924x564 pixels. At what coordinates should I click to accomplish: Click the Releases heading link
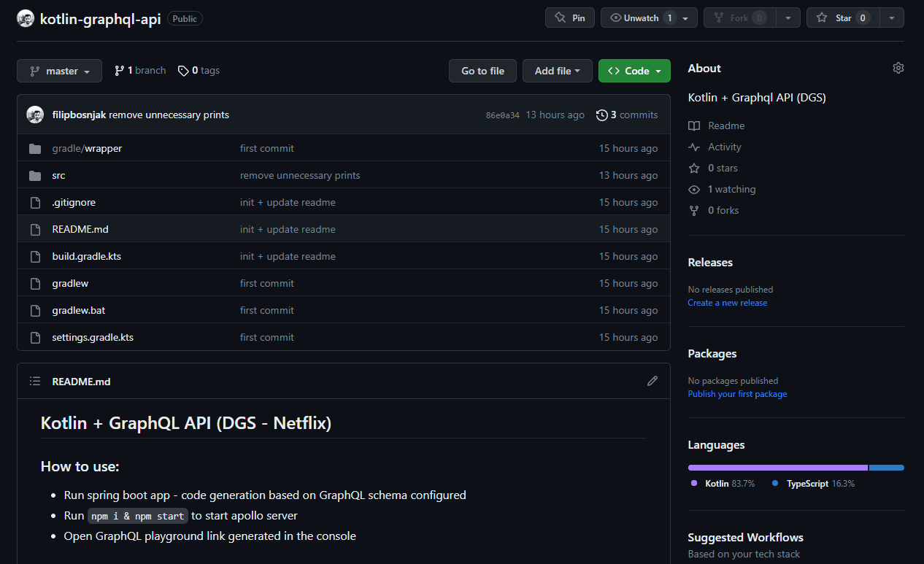(710, 262)
